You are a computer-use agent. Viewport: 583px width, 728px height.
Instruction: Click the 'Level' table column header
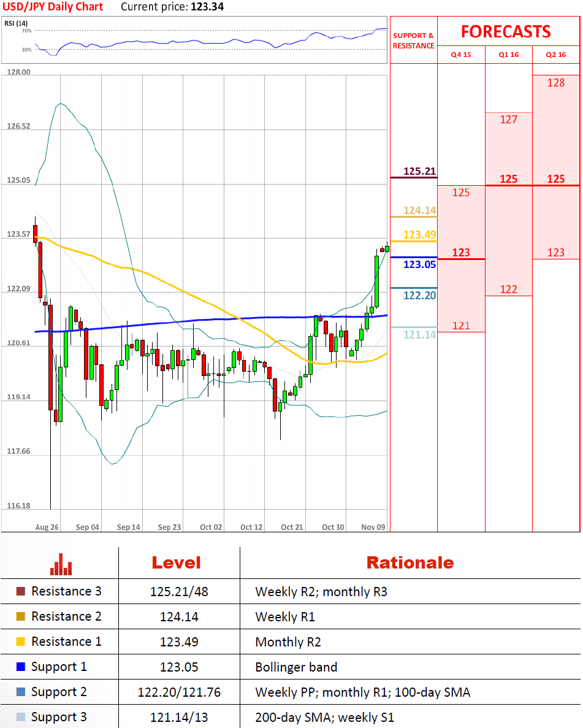(177, 563)
